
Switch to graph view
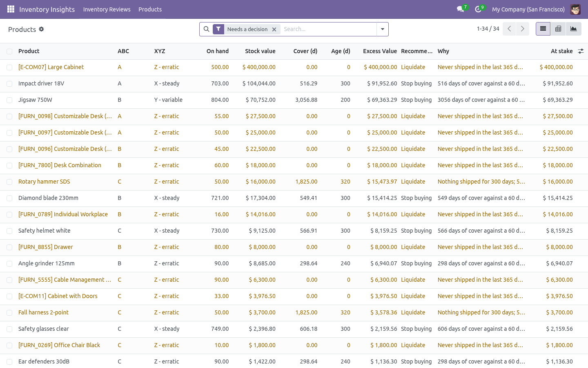[574, 29]
